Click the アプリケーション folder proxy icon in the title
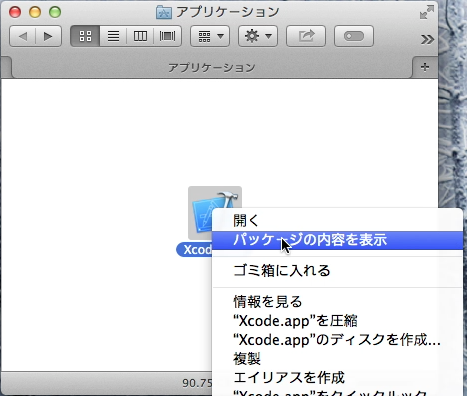 click(x=164, y=12)
